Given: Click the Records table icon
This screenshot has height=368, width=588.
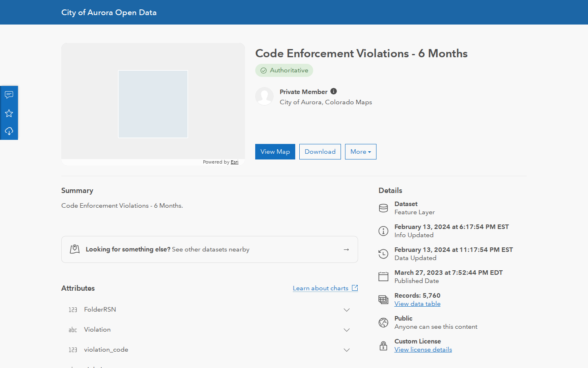Looking at the screenshot, I should tap(383, 300).
